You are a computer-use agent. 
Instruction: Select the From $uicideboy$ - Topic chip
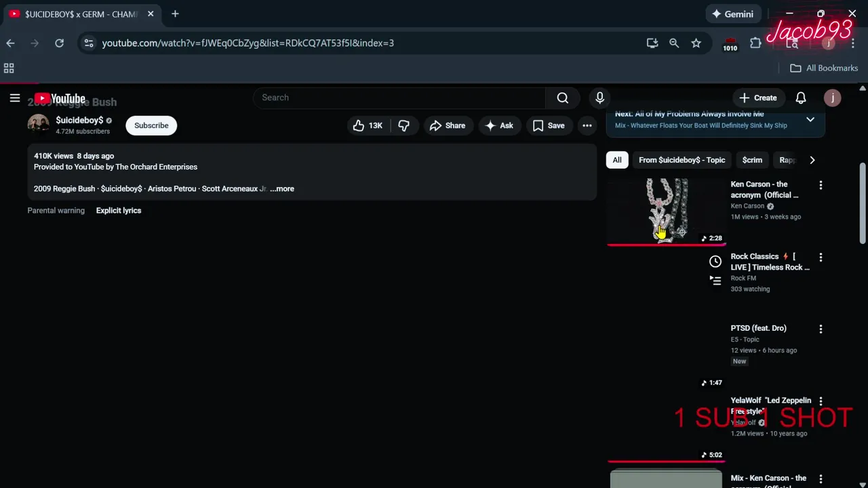(682, 160)
